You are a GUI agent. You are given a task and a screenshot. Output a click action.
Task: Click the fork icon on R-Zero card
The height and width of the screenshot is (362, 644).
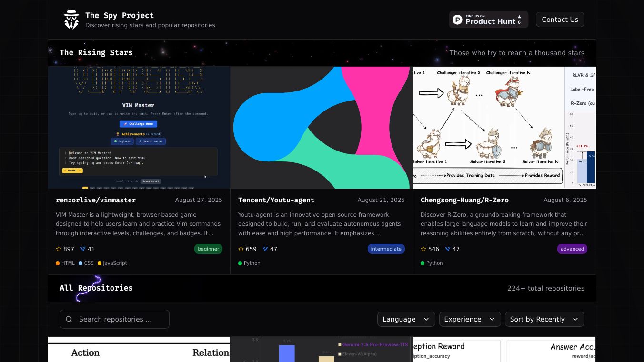pyautogui.click(x=448, y=249)
